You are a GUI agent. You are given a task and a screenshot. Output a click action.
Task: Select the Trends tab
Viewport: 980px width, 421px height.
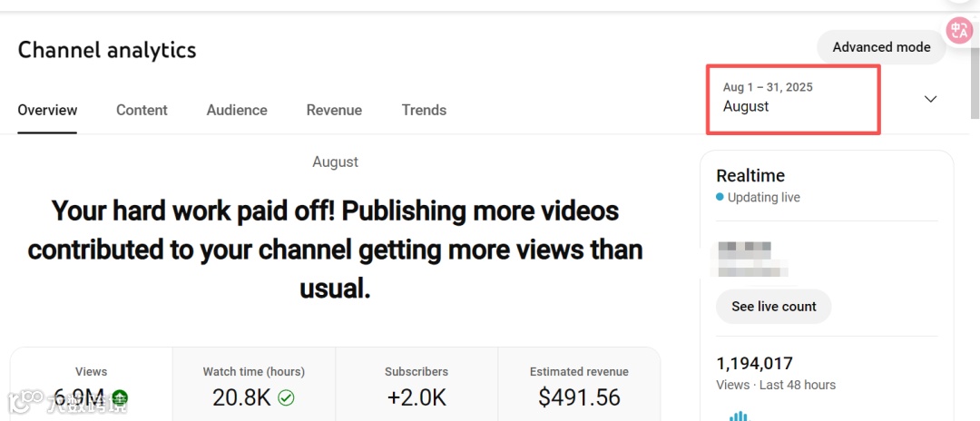click(424, 110)
